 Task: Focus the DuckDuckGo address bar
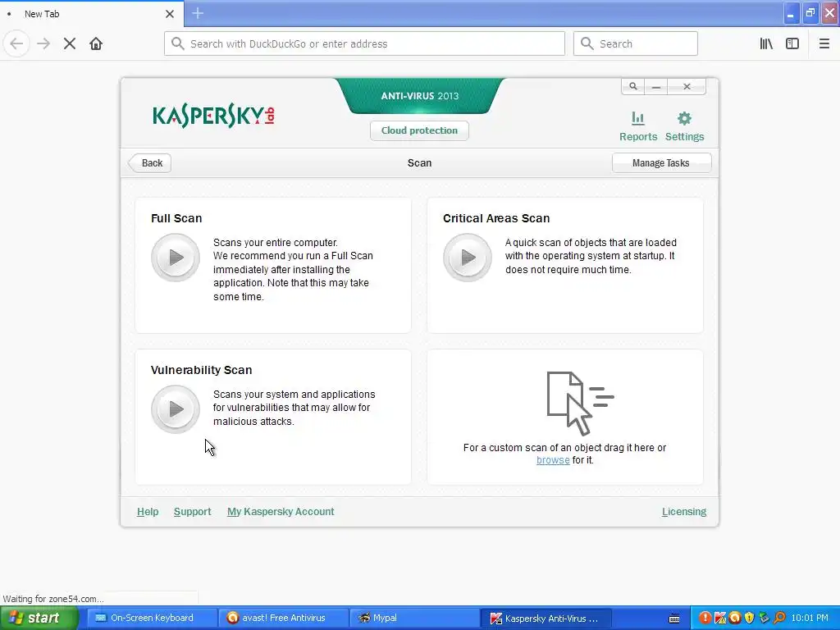[364, 44]
